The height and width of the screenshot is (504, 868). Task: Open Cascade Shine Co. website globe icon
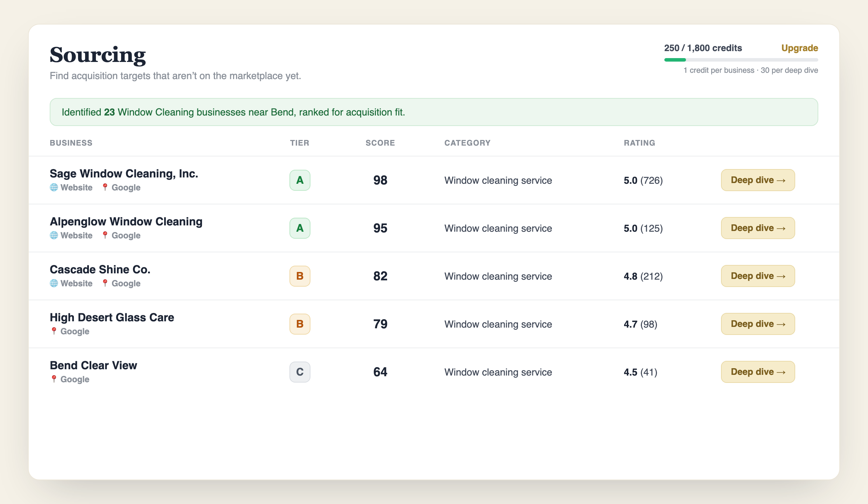click(54, 283)
